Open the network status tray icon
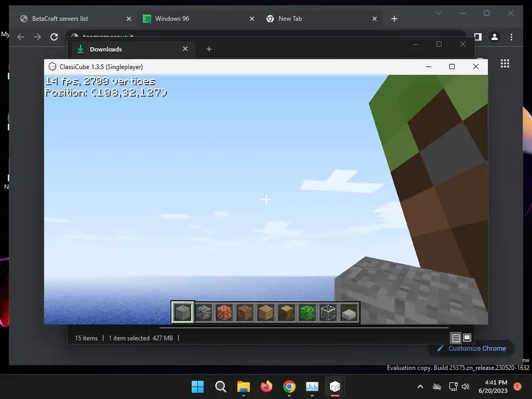The height and width of the screenshot is (399, 532). [x=453, y=387]
